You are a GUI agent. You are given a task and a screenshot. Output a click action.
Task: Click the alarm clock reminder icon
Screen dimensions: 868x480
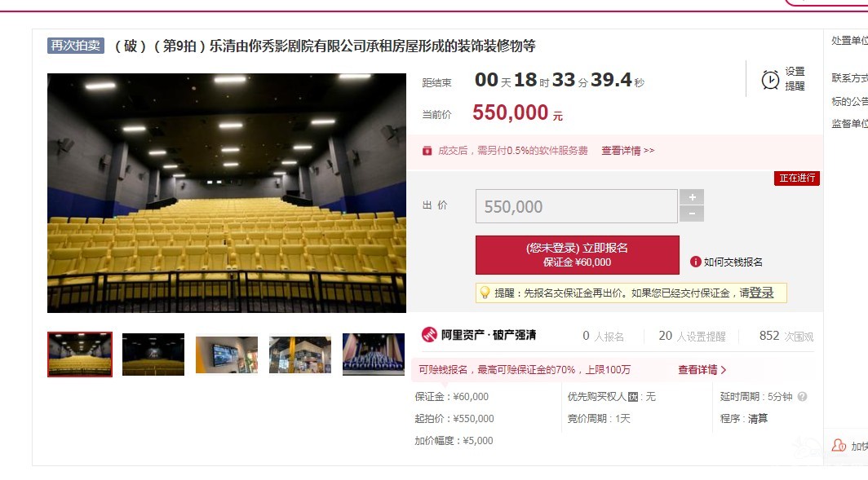(770, 80)
